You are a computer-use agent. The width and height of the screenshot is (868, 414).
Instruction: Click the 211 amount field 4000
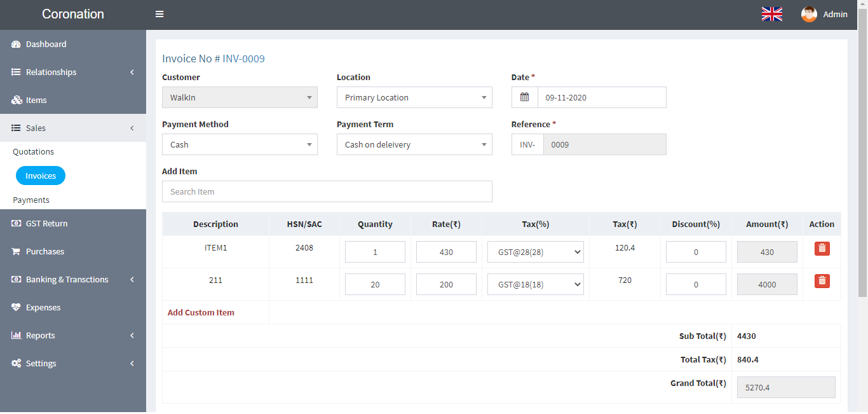[x=767, y=284]
